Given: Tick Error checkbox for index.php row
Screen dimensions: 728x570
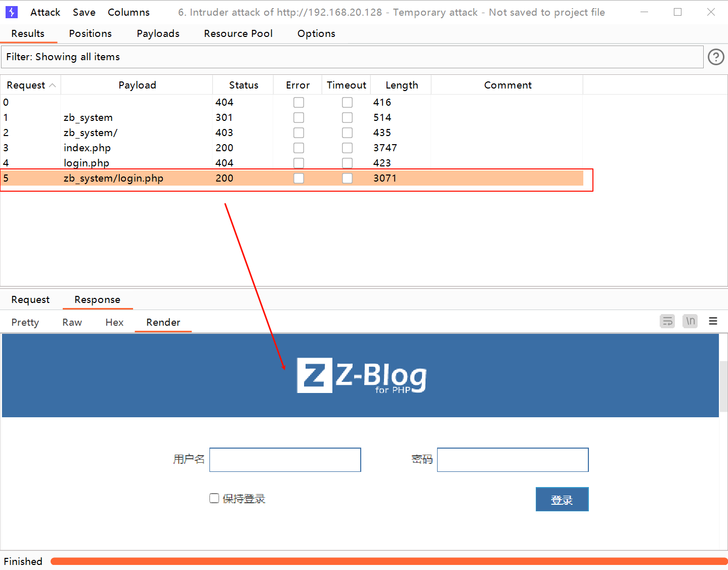Looking at the screenshot, I should tap(298, 148).
